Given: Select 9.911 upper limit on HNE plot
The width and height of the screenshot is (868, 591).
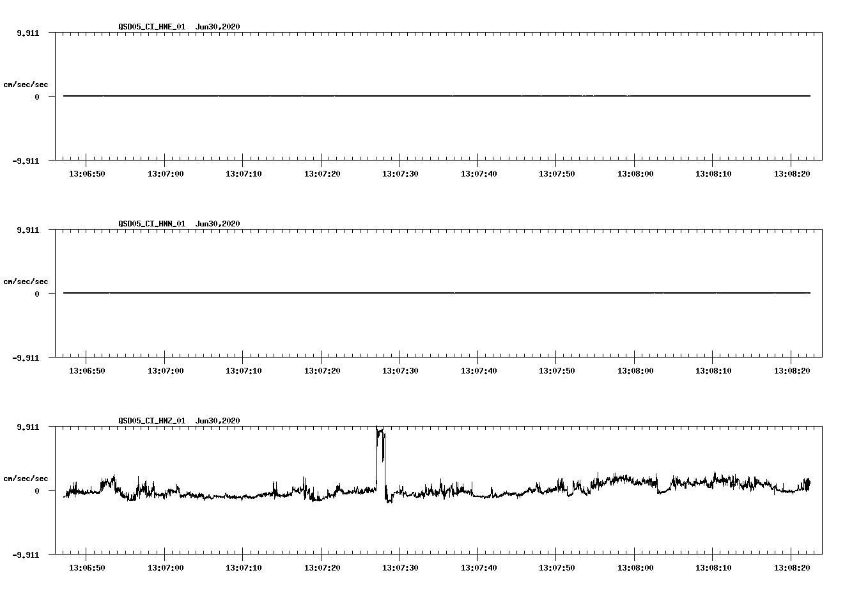Looking at the screenshot, I should click(28, 33).
